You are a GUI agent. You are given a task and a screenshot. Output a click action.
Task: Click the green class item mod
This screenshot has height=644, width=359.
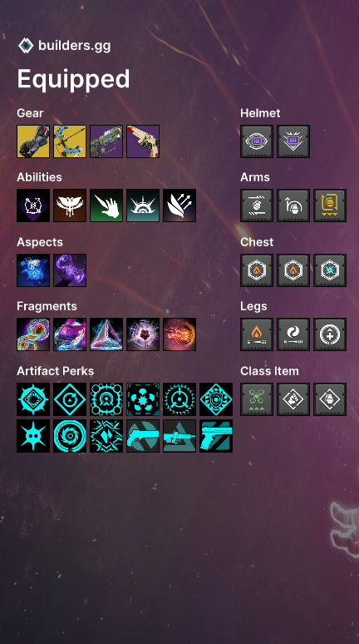tap(257, 399)
